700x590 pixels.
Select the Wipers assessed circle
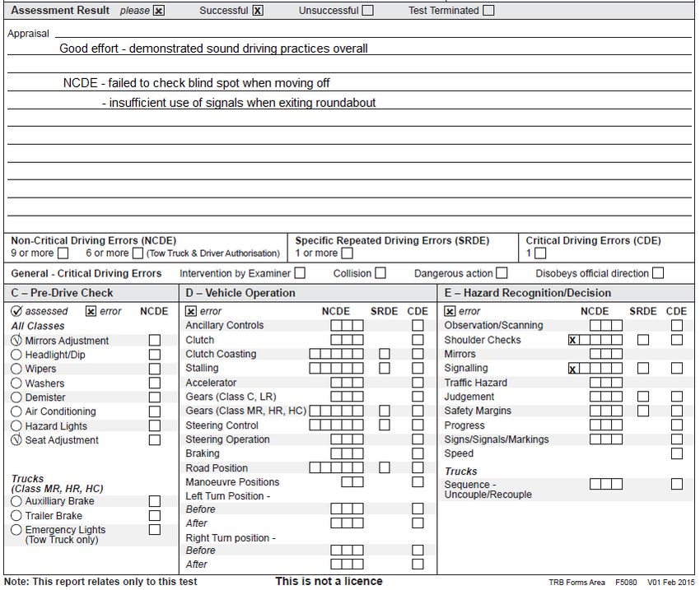(x=16, y=369)
